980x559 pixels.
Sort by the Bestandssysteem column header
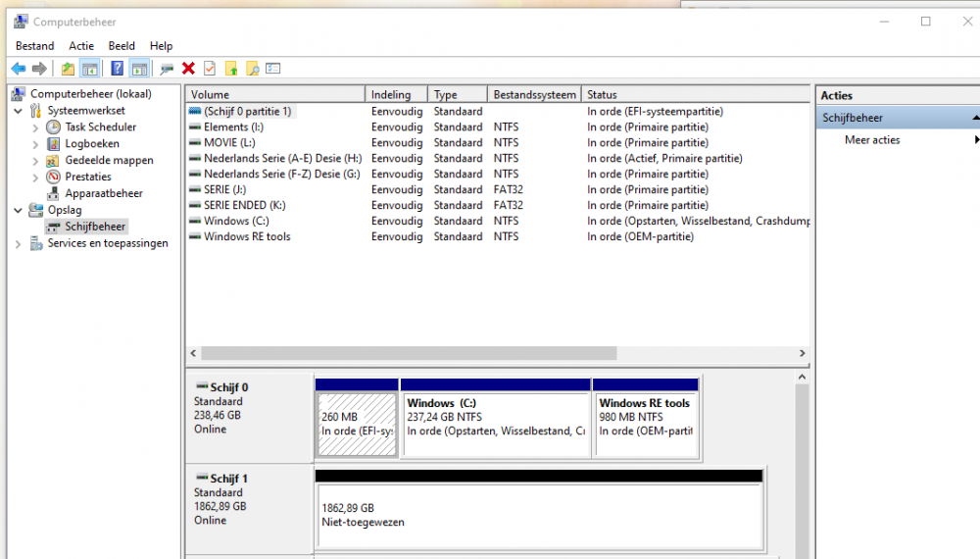coord(534,94)
